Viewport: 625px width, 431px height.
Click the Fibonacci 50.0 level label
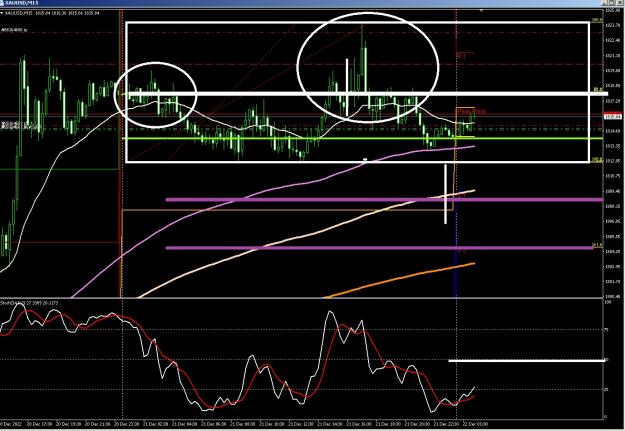[x=597, y=90]
